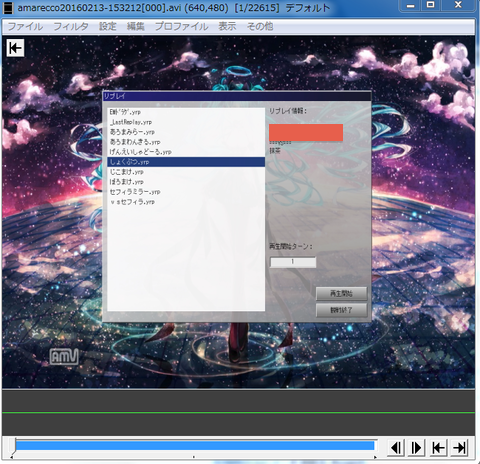Maximize the amarecco video window
Screen dimensions: 480x464
431,5
